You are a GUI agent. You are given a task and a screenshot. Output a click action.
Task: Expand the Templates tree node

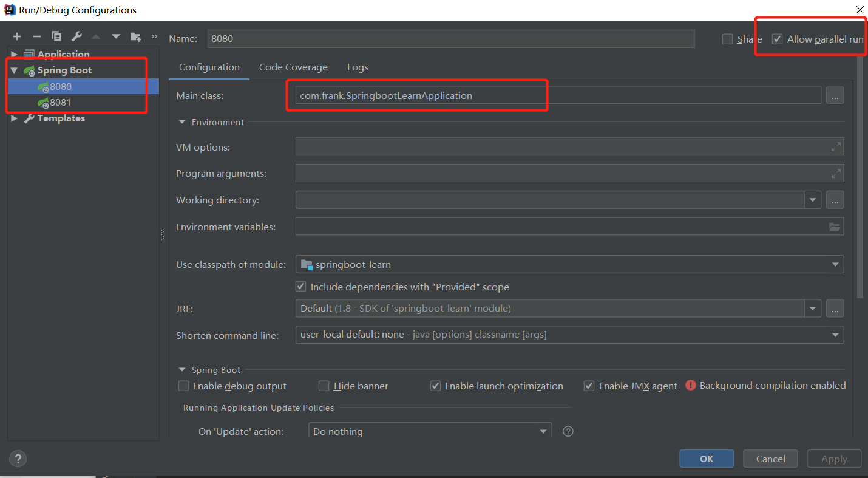coord(15,118)
